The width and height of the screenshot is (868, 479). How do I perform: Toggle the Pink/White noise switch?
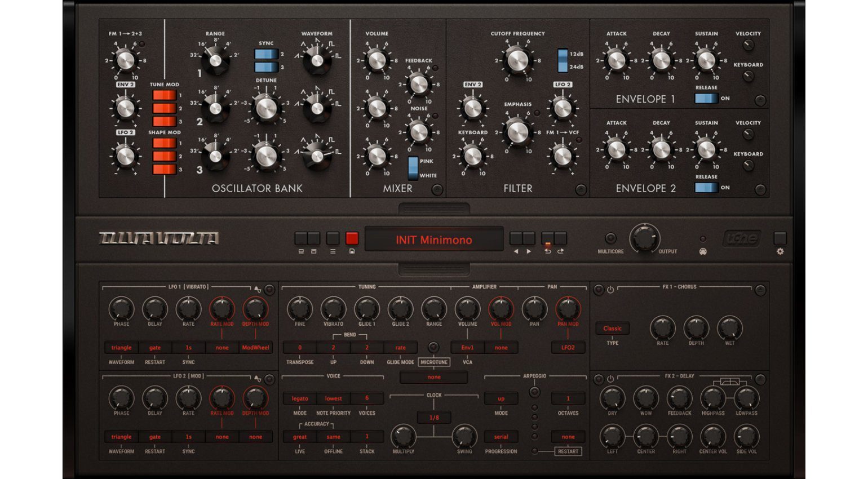click(413, 168)
